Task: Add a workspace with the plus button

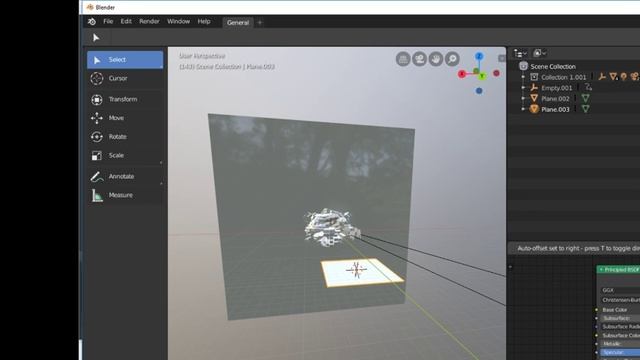Action: click(x=260, y=23)
